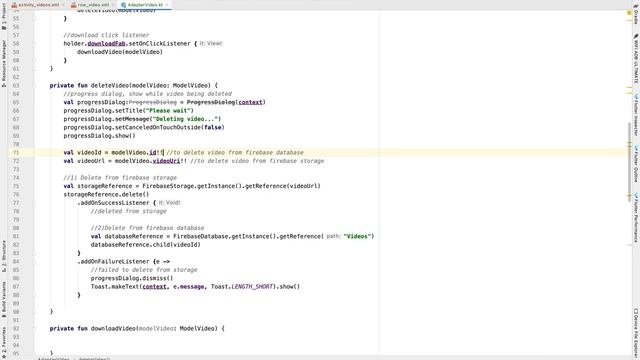The height and width of the screenshot is (360, 640).
Task: Show the Structure tool window
Action: [x=4, y=256]
